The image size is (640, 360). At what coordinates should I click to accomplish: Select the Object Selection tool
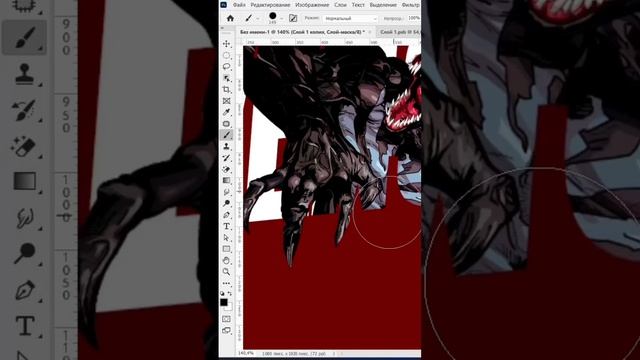(227, 78)
